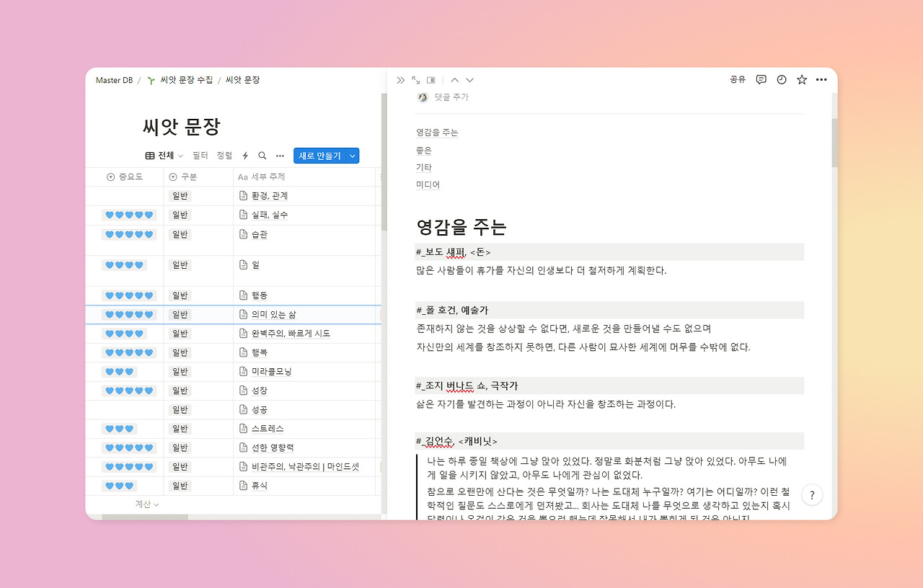Click the page icon for 습관
Image resolution: width=923 pixels, height=588 pixels.
[244, 234]
